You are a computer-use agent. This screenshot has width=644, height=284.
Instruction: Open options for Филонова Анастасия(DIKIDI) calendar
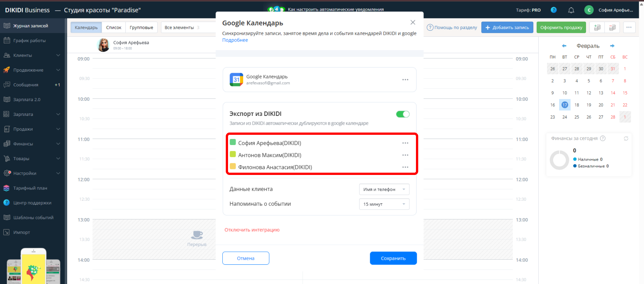tap(405, 167)
